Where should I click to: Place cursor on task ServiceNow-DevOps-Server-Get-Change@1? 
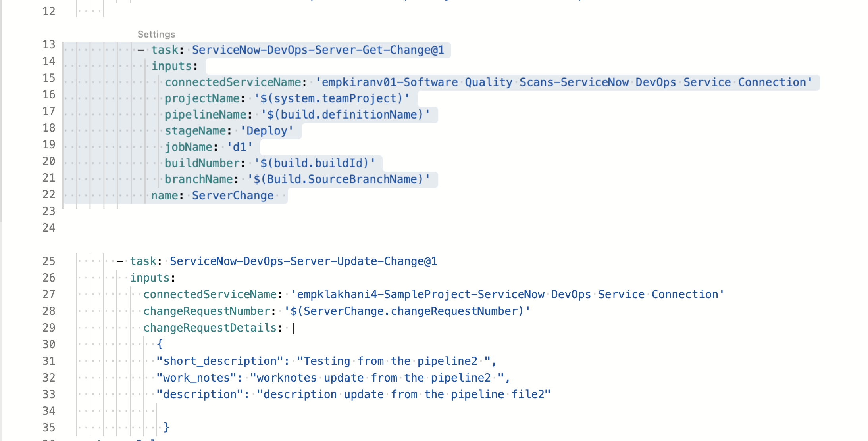point(318,50)
